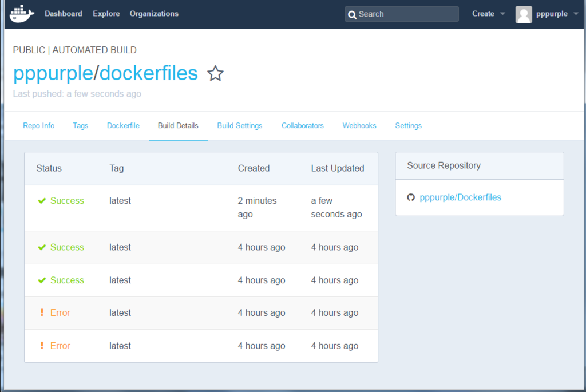Open the pppurple/Dockerfiles source repository link
This screenshot has width=586, height=392.
[460, 197]
